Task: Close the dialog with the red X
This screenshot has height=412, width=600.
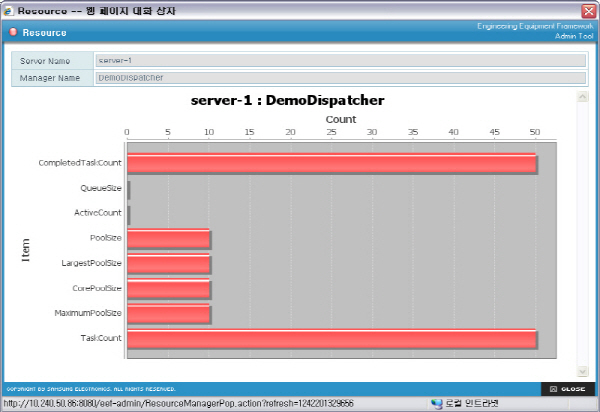Action: tap(589, 10)
